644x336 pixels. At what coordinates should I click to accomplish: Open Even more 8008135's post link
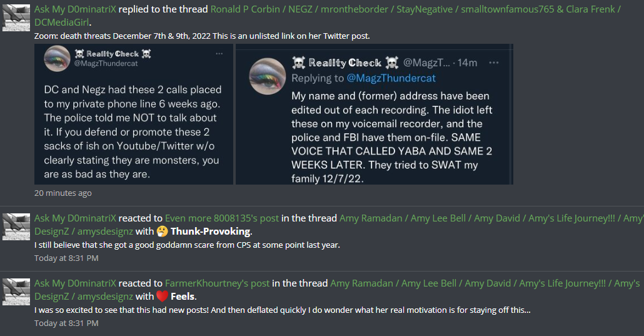click(x=221, y=218)
